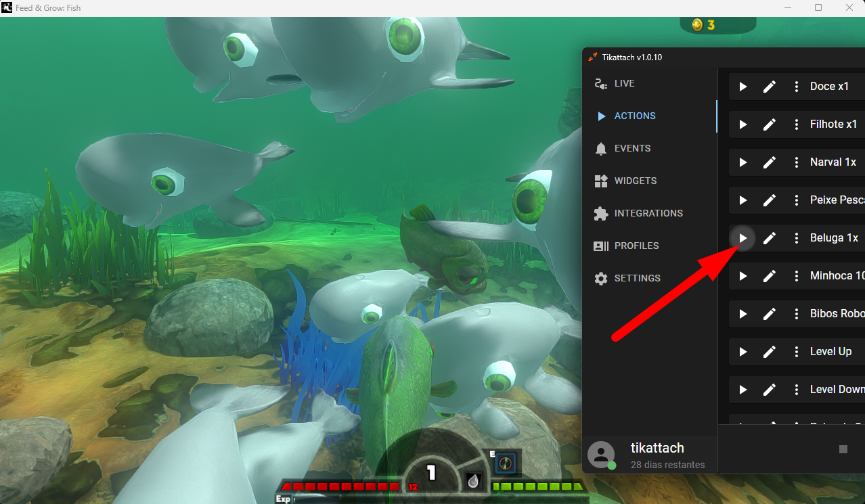Click the Filhote x1 action name
The height and width of the screenshot is (504, 865).
[833, 124]
